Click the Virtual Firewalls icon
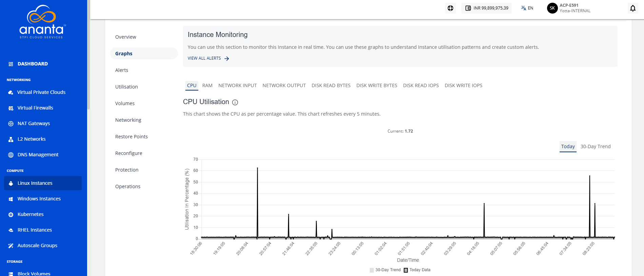 click(x=11, y=108)
